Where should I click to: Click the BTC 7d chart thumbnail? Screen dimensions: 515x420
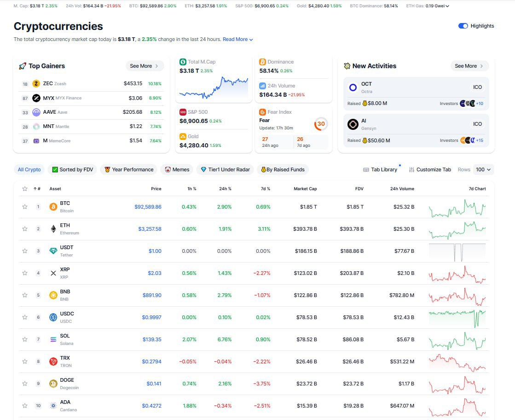click(457, 208)
